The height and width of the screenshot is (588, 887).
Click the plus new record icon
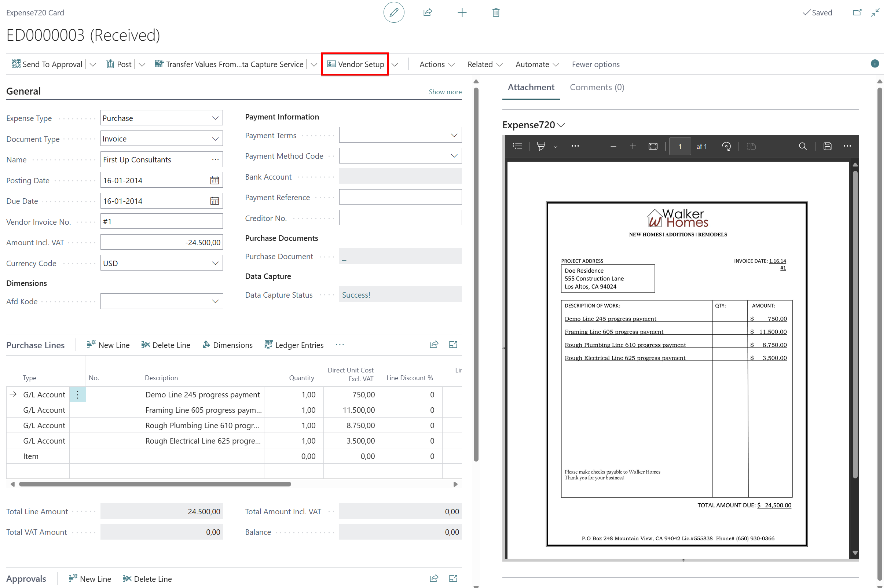(462, 12)
